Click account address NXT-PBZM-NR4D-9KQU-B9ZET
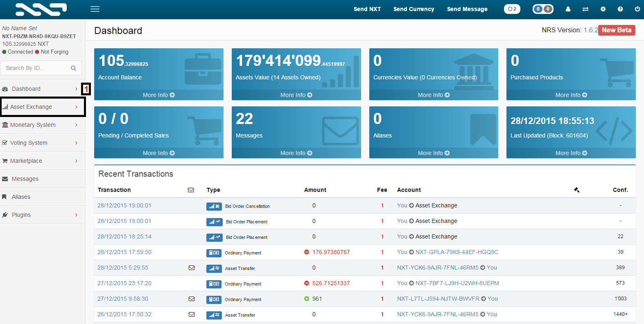 (x=39, y=36)
